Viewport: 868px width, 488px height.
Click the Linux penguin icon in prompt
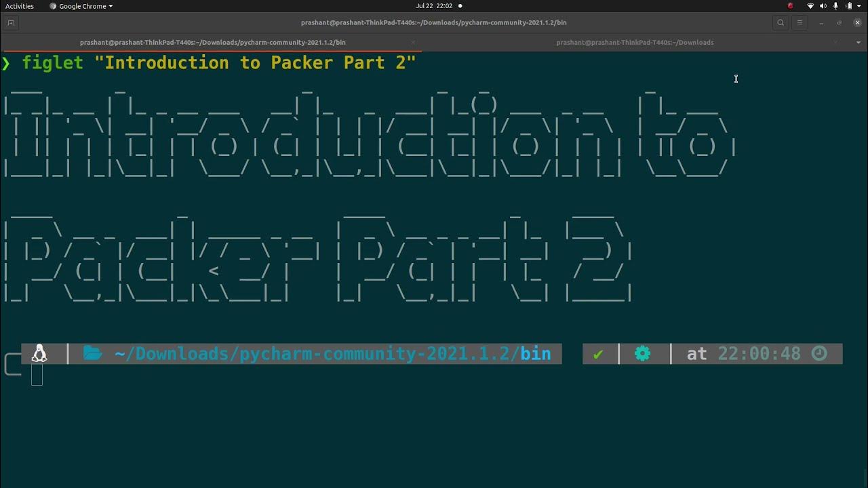39,354
